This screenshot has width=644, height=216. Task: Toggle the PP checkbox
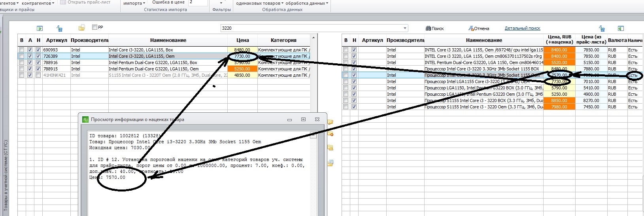(x=94, y=27)
